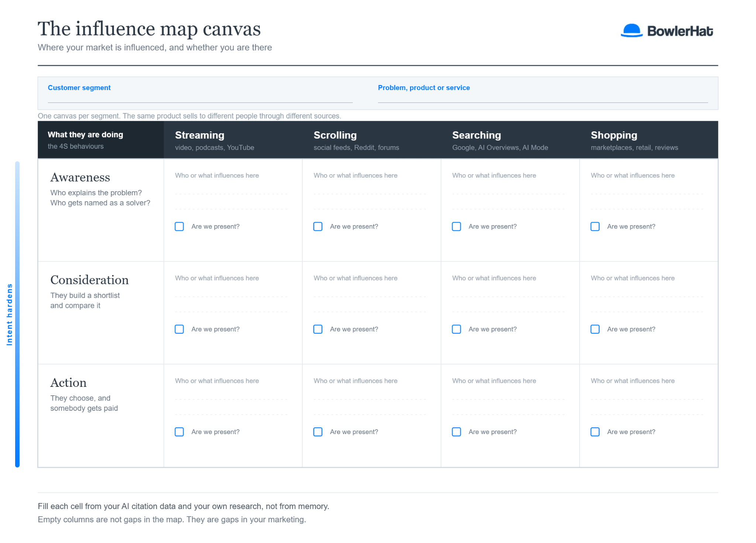The image size is (756, 543).
Task: Click influence entry lines in Action Searching
Action: 508,407
